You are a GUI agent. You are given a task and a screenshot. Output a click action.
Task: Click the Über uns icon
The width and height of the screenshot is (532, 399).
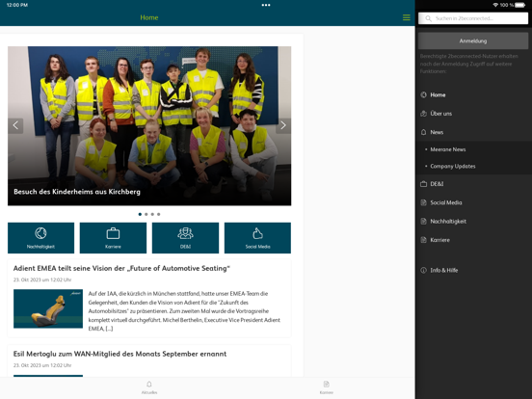[x=423, y=114]
